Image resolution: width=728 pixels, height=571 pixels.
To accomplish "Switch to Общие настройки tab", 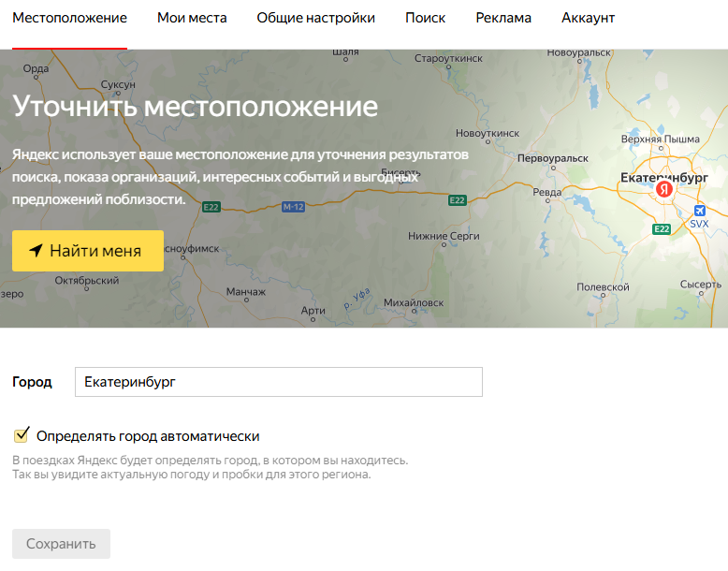I will tap(315, 18).
